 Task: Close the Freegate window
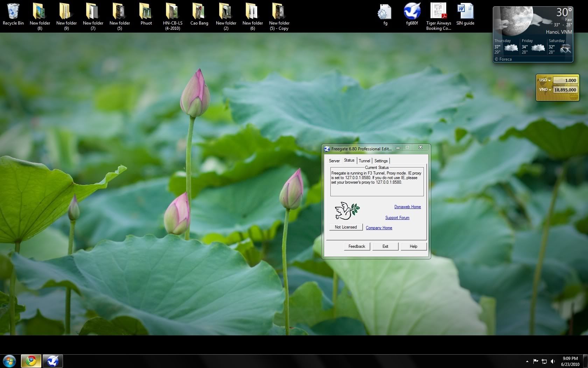click(420, 148)
